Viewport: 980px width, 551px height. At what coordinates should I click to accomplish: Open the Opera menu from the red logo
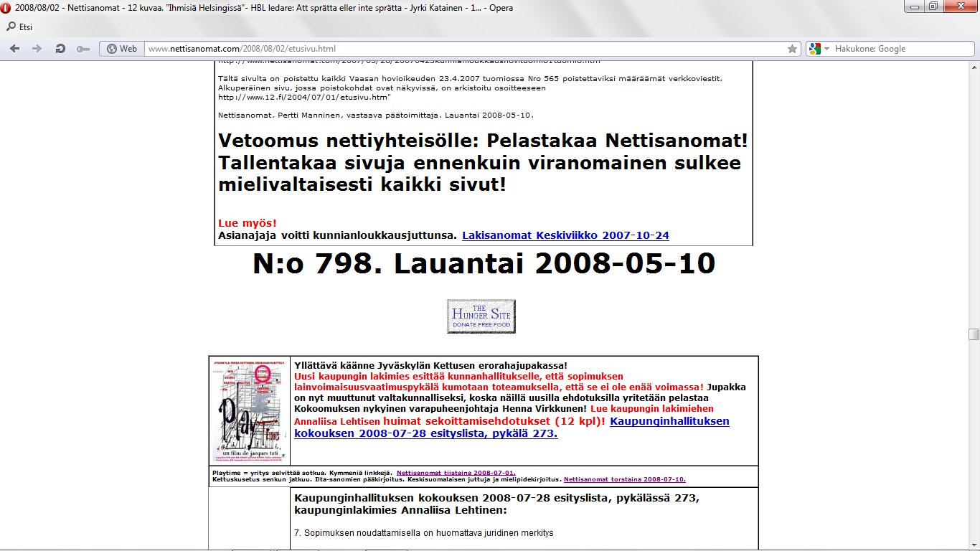6,7
